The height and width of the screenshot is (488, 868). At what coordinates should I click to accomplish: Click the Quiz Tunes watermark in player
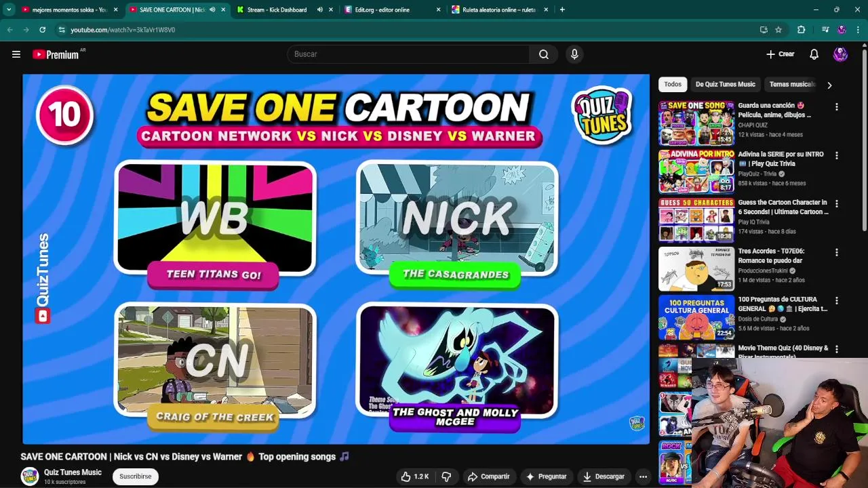(636, 424)
